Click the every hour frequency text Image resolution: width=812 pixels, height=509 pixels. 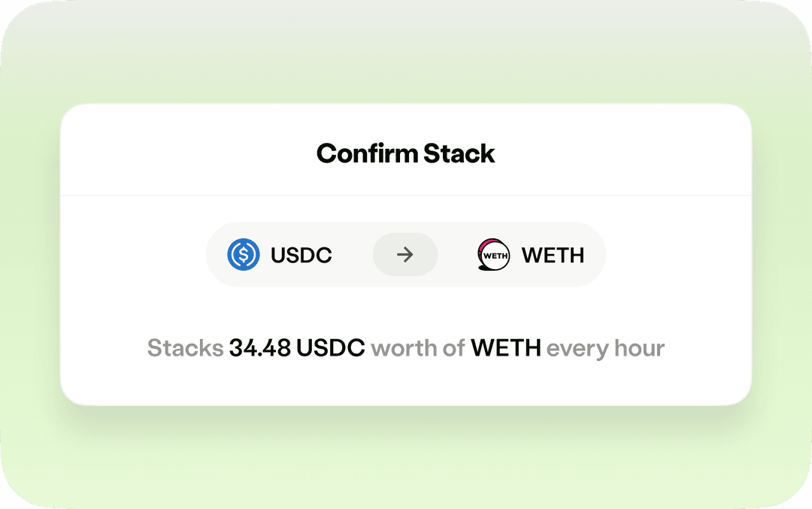pos(604,347)
